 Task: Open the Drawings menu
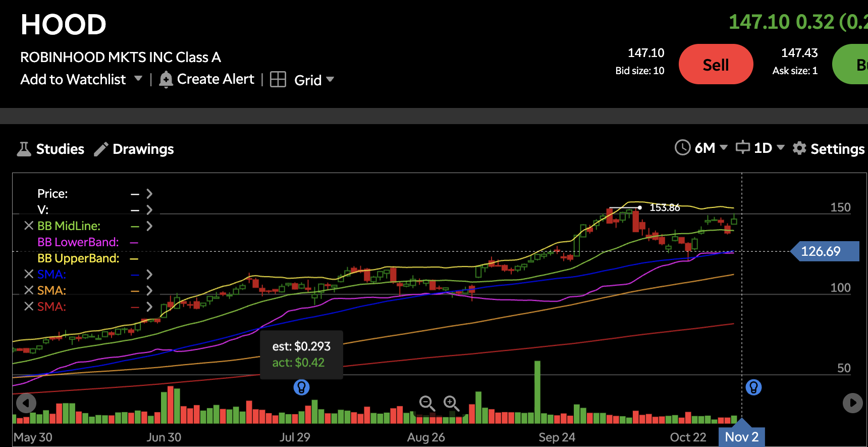pyautogui.click(x=143, y=149)
